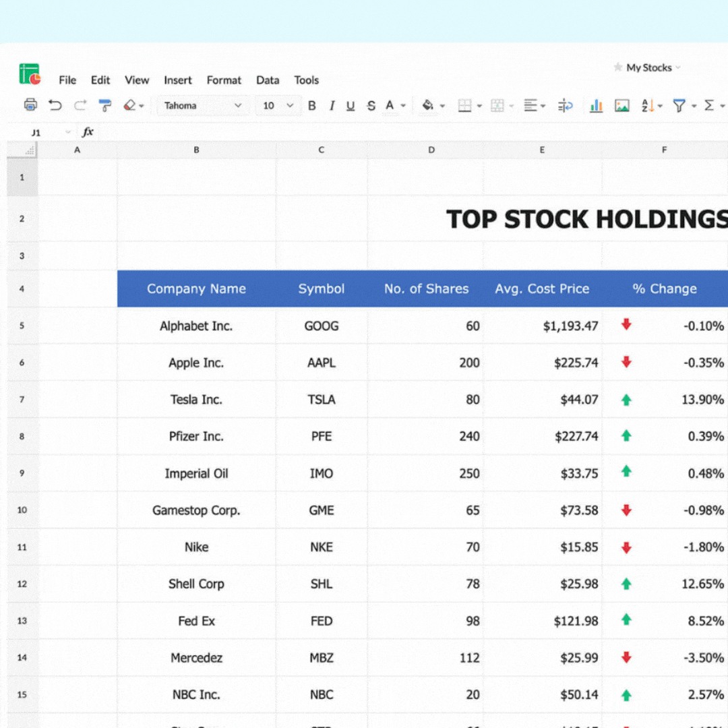Open the View menu
Screen dimensions: 728x728
tap(136, 80)
